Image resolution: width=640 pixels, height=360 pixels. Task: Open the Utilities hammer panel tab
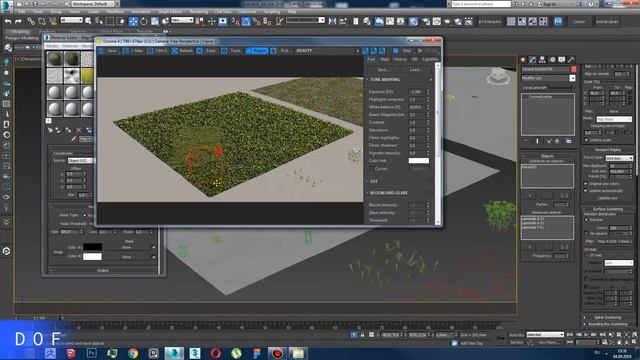tap(571, 60)
